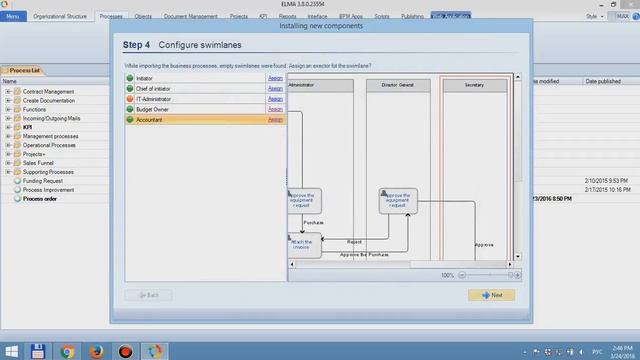The image size is (640, 360).
Task: Click the PYC language indicator in tray
Action: 598,352
